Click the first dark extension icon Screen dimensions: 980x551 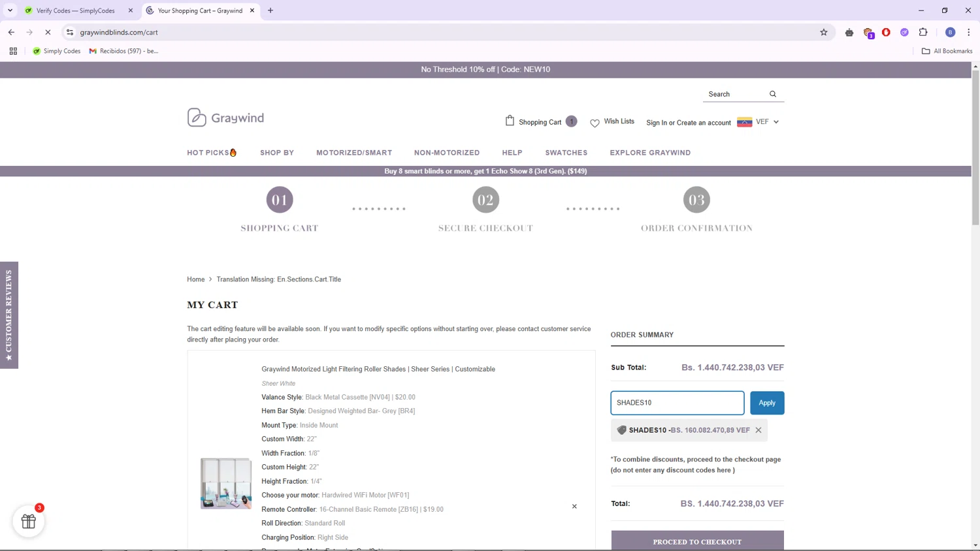coord(849,32)
